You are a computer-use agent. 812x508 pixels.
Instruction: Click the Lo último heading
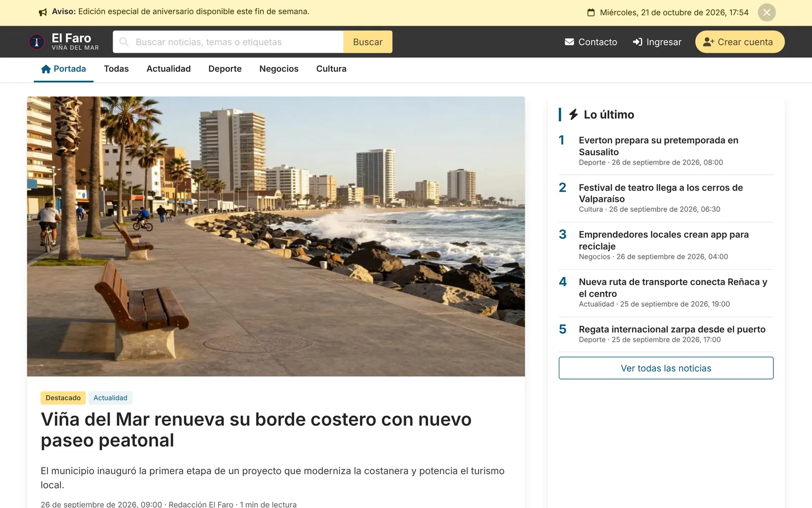point(608,114)
